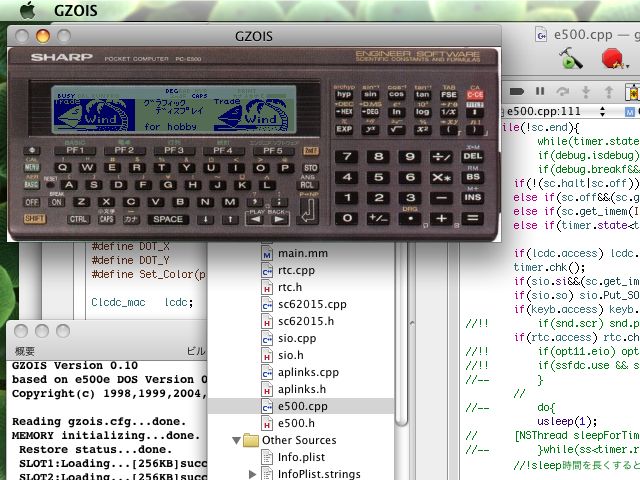Expand the InfoPlist.strings item

pos(252,474)
